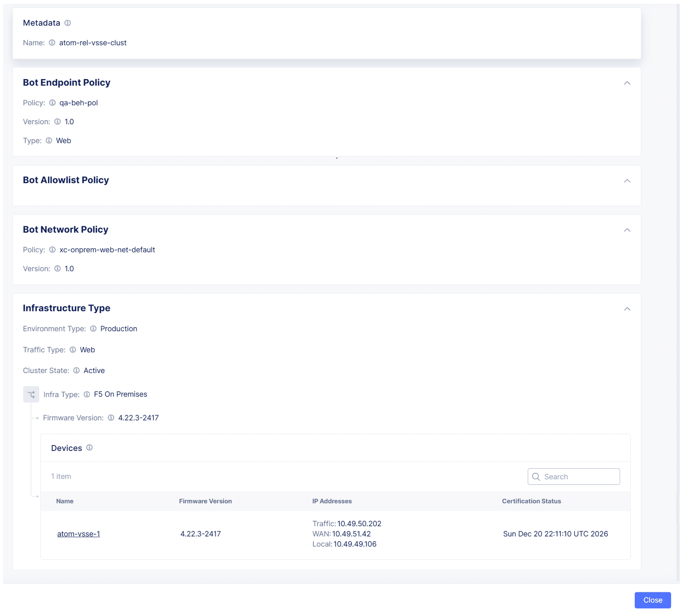Open the info icon next to Firmware Version
This screenshot has width=680, height=616.
click(x=111, y=418)
